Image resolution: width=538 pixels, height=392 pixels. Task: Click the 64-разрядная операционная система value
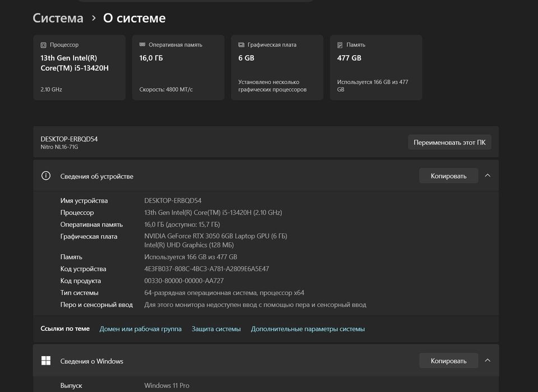pos(224,293)
